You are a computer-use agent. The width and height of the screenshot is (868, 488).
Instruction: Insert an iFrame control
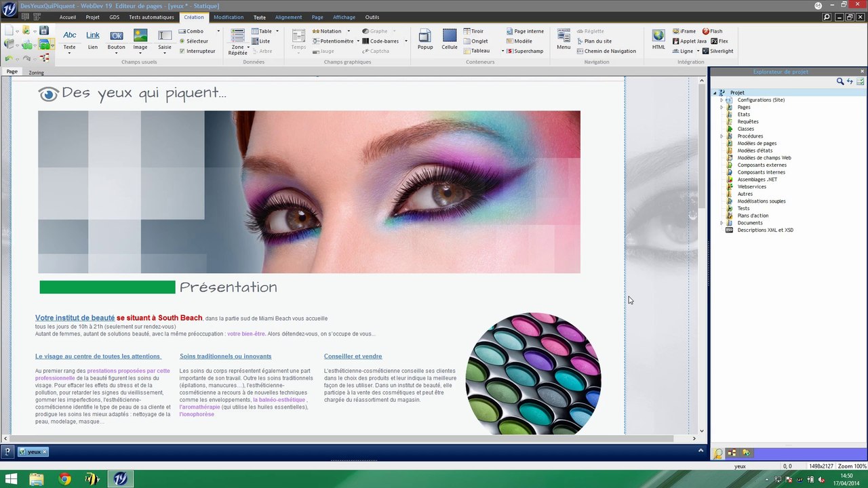tap(684, 31)
